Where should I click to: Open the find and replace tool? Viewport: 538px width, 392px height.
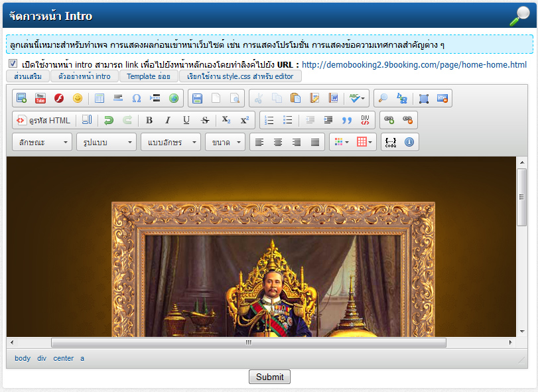point(401,98)
